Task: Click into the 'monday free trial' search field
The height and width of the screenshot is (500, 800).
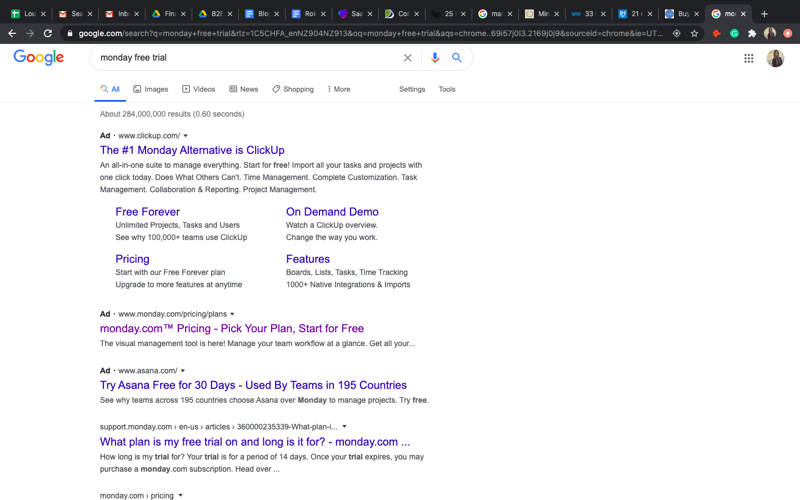Action: [245, 58]
